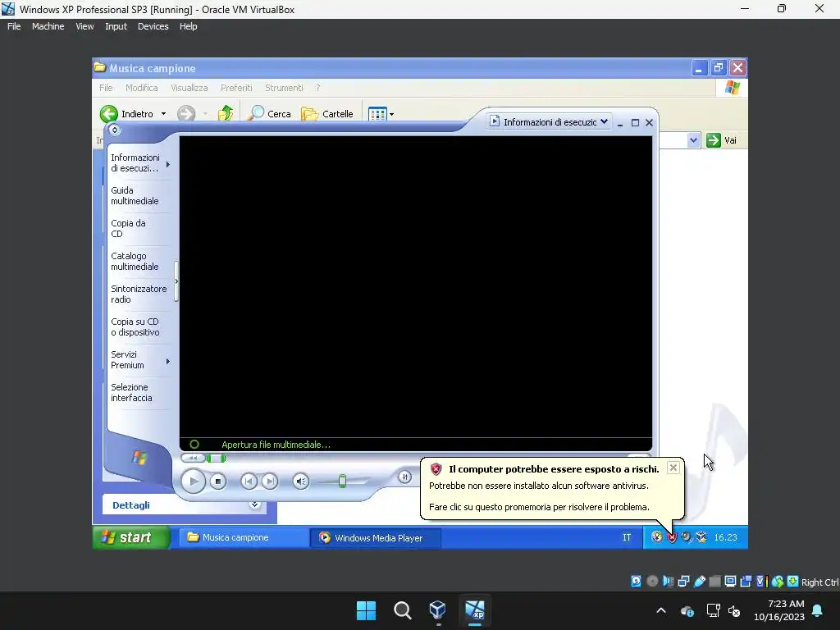Open the Preferiti menu
The height and width of the screenshot is (630, 840).
pos(236,88)
